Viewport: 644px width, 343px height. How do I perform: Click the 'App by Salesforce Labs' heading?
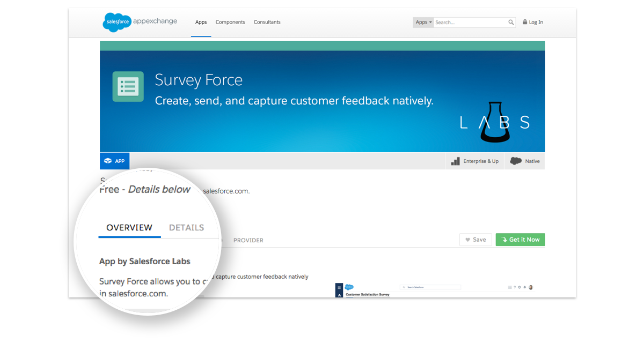click(145, 262)
